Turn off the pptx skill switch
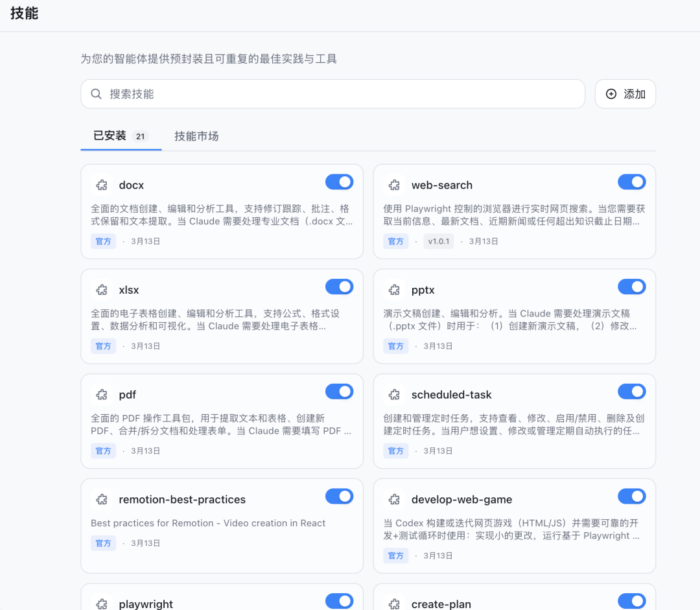The image size is (700, 610). point(632,287)
